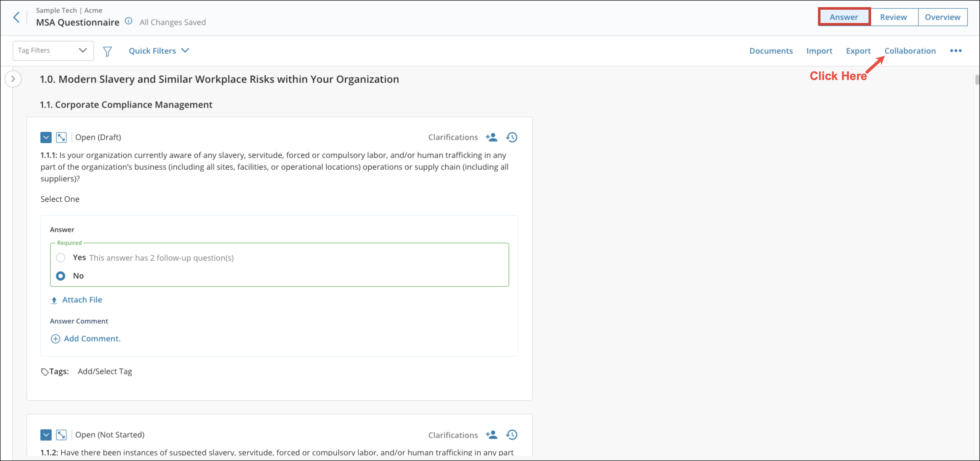Open the Tag Filters dropdown

(x=53, y=50)
